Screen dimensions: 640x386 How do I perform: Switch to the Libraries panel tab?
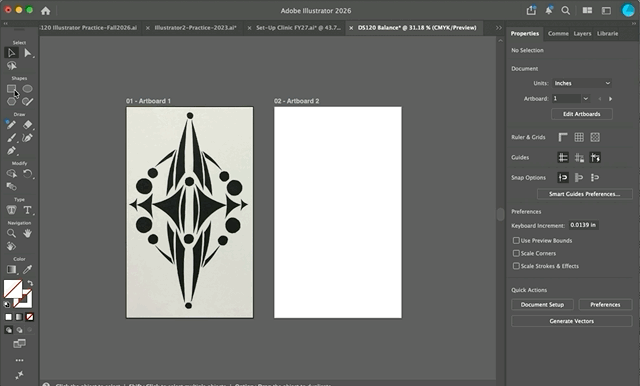point(607,33)
